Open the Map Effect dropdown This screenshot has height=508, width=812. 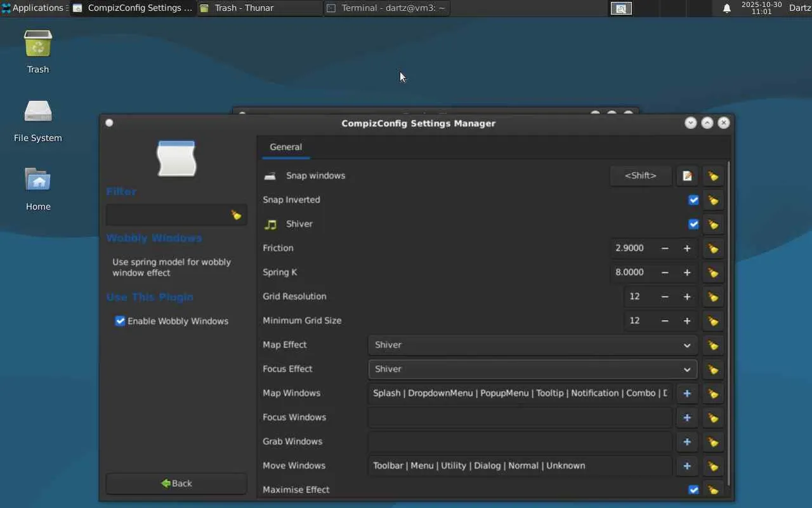tap(533, 345)
